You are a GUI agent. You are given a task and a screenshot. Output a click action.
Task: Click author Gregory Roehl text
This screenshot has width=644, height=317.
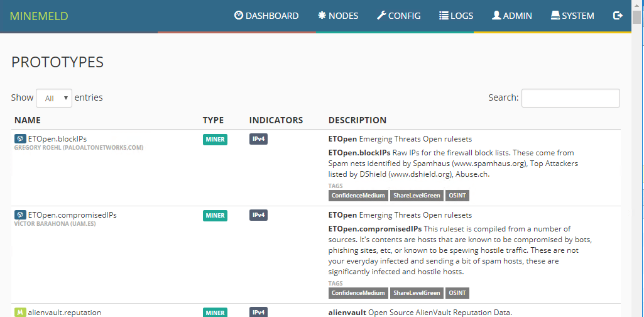pyautogui.click(x=79, y=148)
